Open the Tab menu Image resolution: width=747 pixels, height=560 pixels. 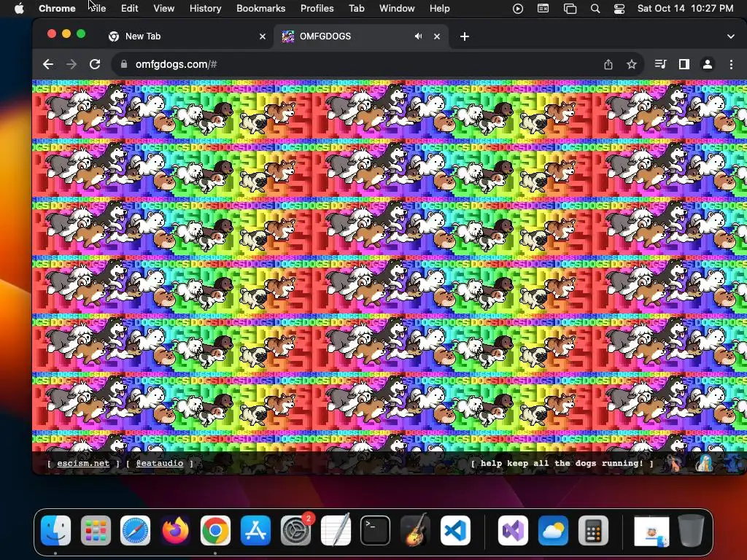coord(356,9)
